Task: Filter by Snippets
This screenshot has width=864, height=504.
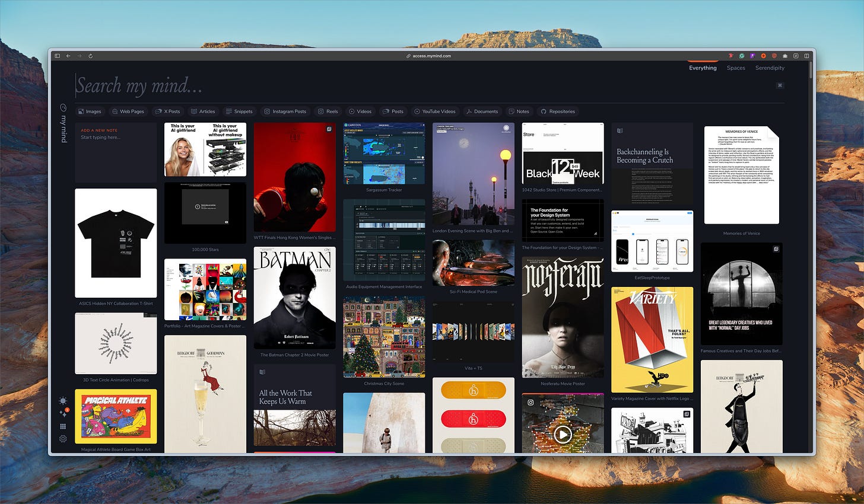Action: click(239, 111)
